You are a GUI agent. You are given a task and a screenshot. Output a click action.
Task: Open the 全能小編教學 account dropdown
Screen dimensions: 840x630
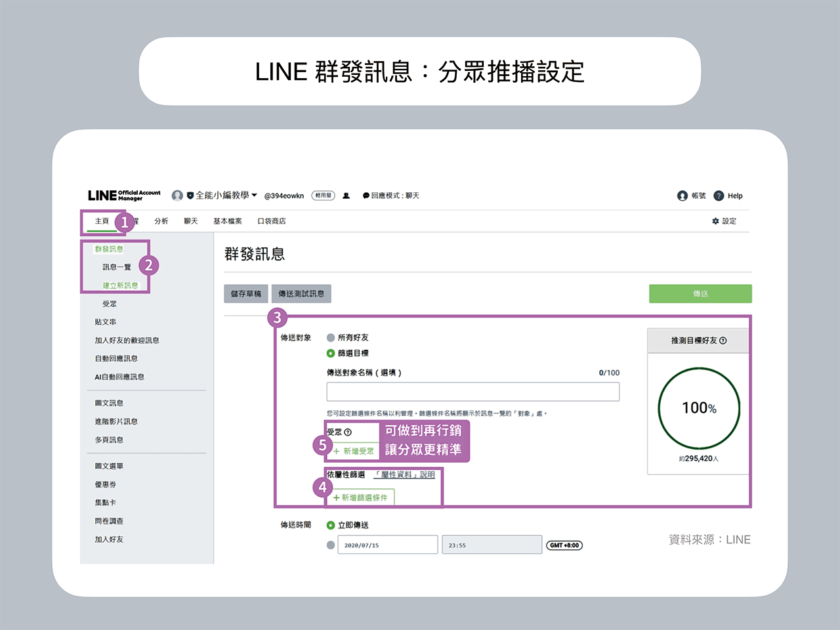226,196
